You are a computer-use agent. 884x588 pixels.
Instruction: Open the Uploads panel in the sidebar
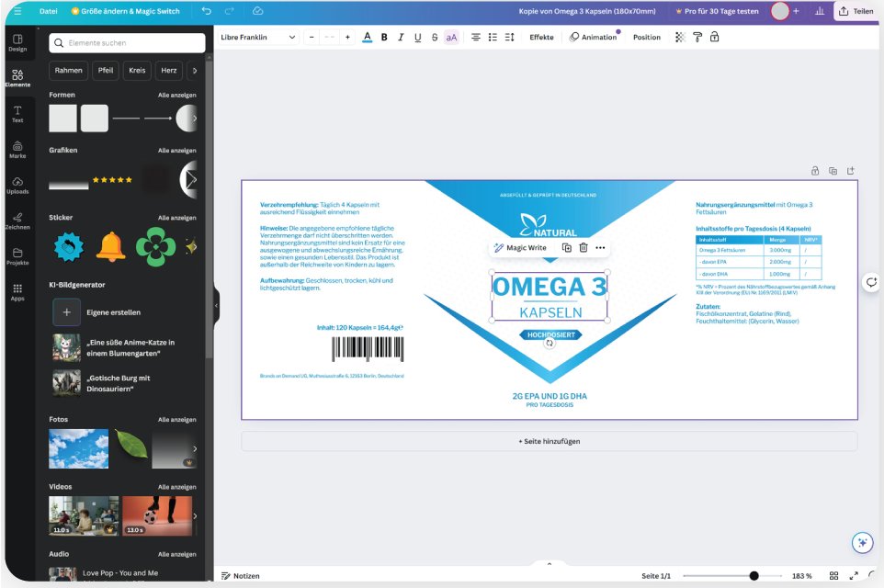click(17, 186)
